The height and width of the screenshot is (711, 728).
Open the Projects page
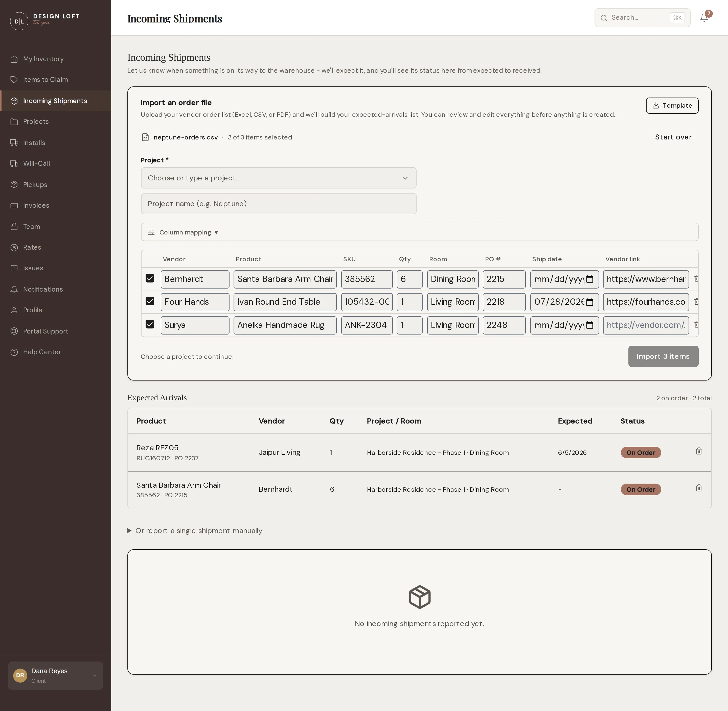[x=56, y=122]
